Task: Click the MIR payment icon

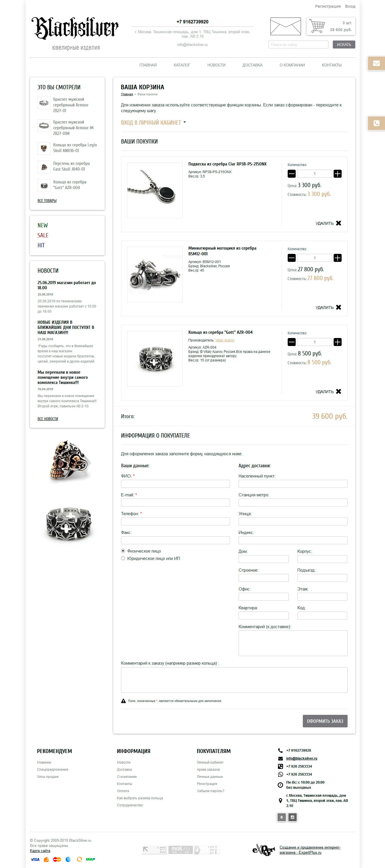Action: pyautogui.click(x=90, y=859)
